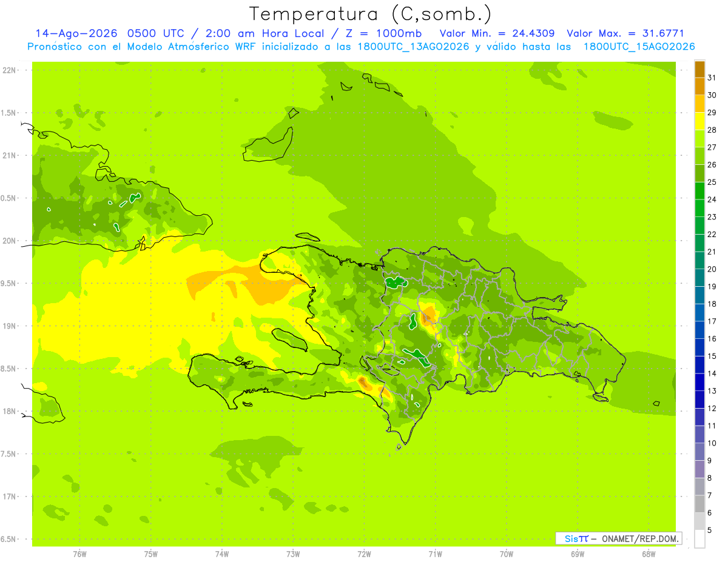Click the colorbar value "24"
This screenshot has height=562, width=728.
point(713,199)
